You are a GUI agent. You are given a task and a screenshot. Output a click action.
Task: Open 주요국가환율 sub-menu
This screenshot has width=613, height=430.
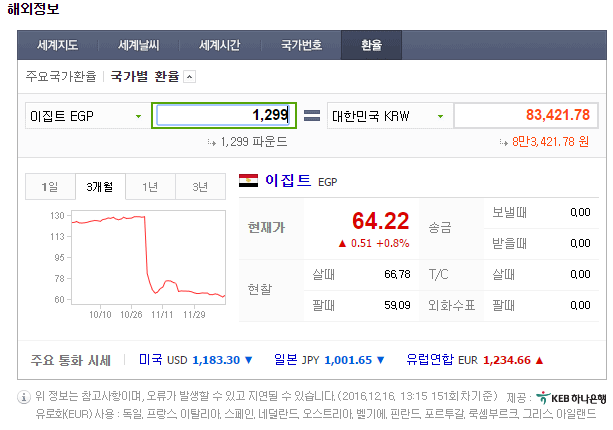tap(61, 76)
